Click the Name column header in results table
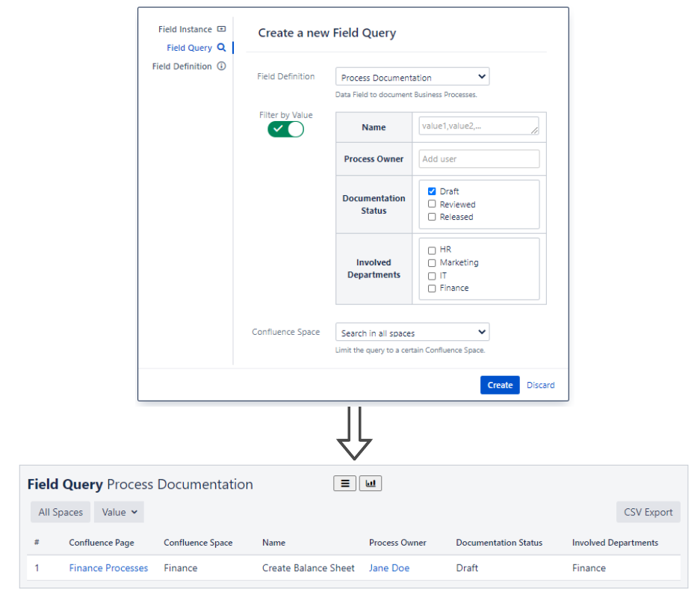The image size is (700, 598). [273, 543]
